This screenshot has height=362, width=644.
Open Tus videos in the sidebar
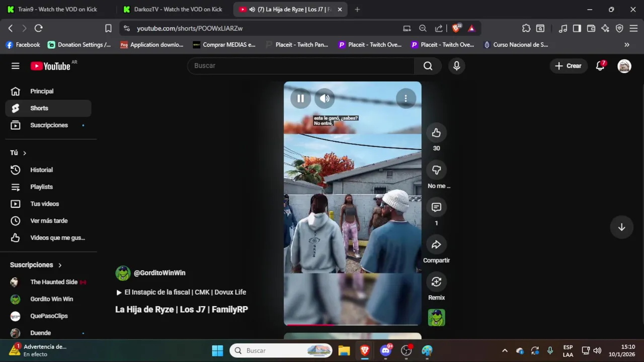pos(48,204)
